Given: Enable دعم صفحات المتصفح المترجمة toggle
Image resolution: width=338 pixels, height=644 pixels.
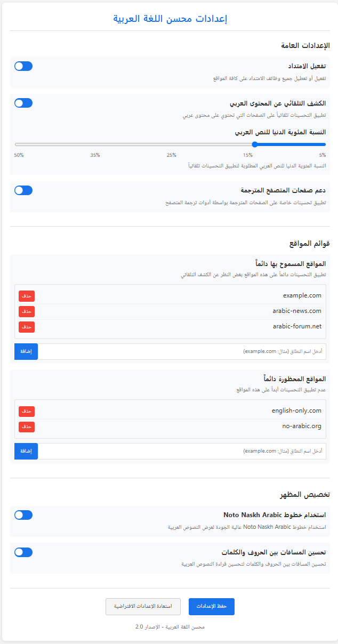Looking at the screenshot, I should [x=23, y=190].
